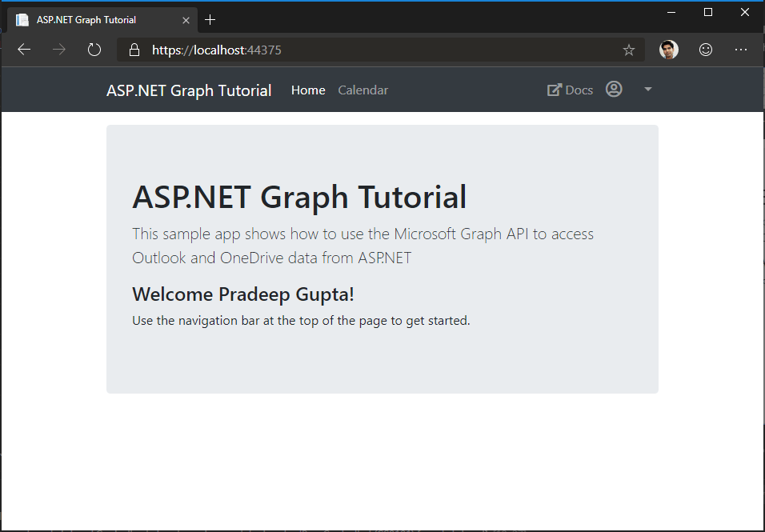Maximize the browser window
Image resolution: width=765 pixels, height=532 pixels.
point(708,12)
